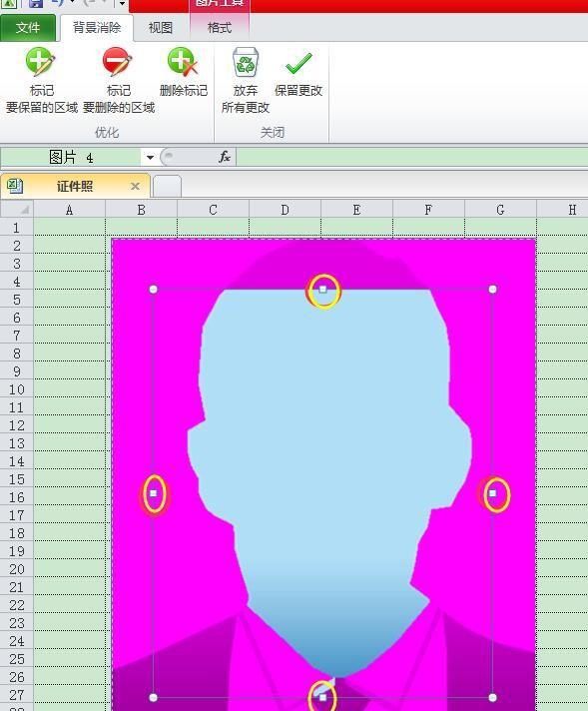Open the 格式 (Format) tab

(220, 28)
